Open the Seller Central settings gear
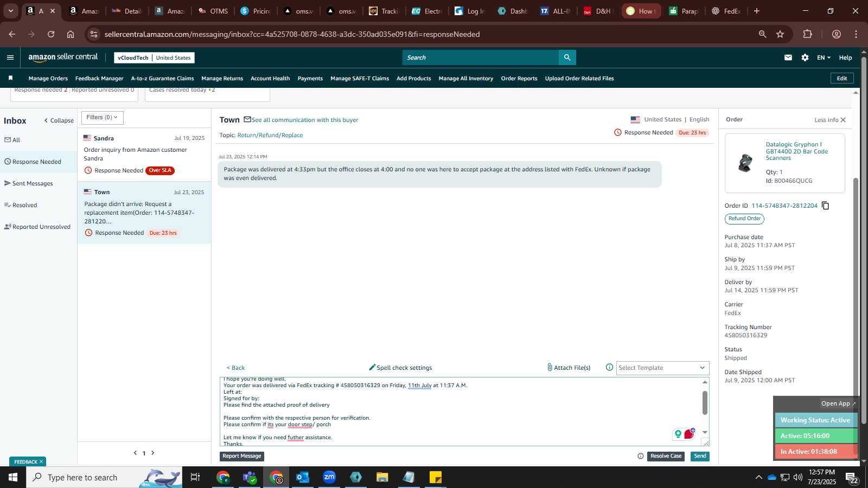Image resolution: width=868 pixels, height=488 pixels. click(805, 57)
